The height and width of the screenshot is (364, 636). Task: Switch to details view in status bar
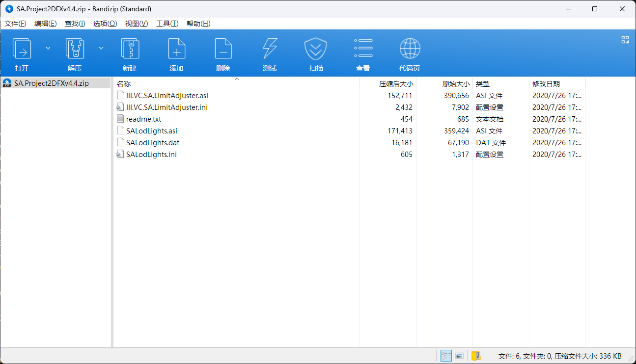[446, 356]
